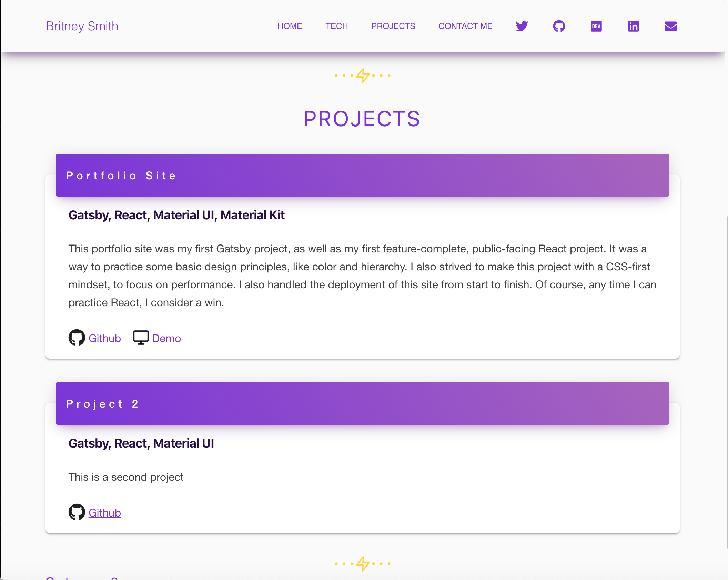Click the email envelope icon
The image size is (728, 580).
pyautogui.click(x=670, y=26)
